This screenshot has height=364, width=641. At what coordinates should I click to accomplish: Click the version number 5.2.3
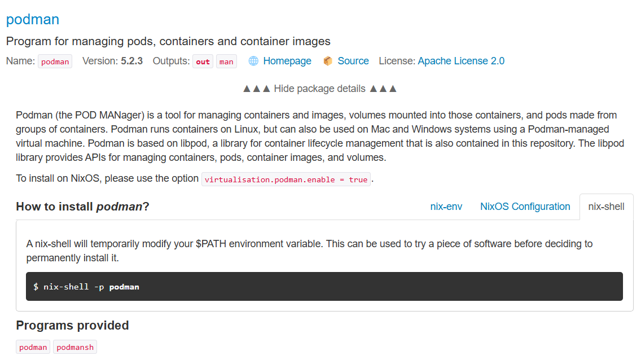pyautogui.click(x=131, y=61)
